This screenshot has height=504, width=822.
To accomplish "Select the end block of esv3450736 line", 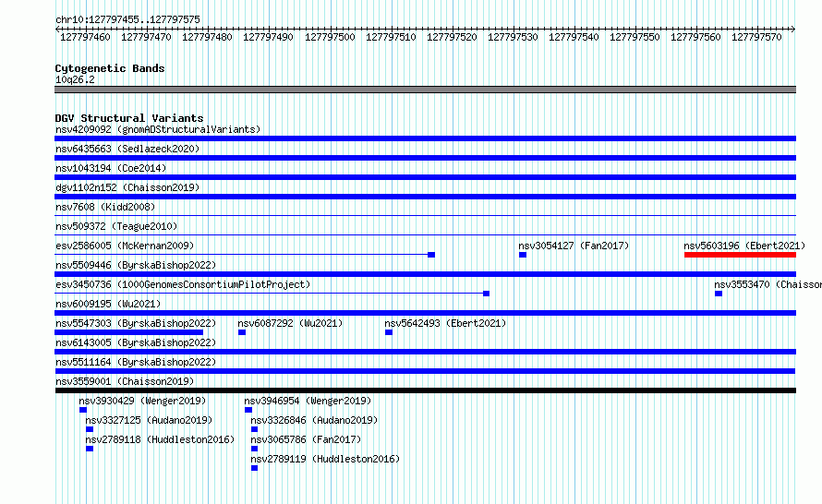I will (487, 294).
